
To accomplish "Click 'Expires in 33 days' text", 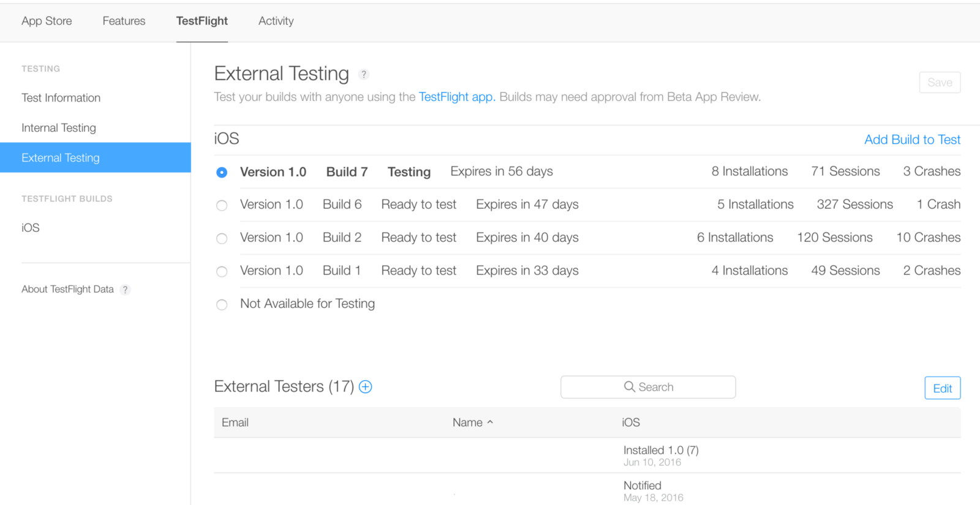I will (527, 271).
